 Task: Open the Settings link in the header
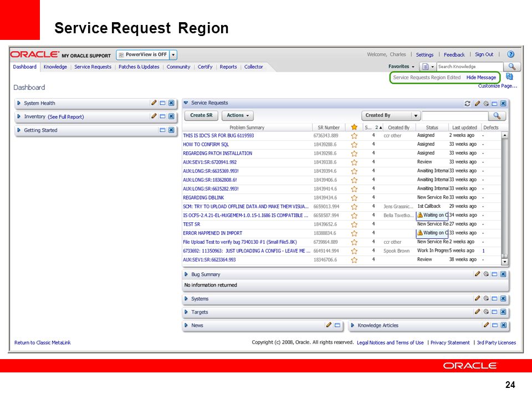(424, 55)
